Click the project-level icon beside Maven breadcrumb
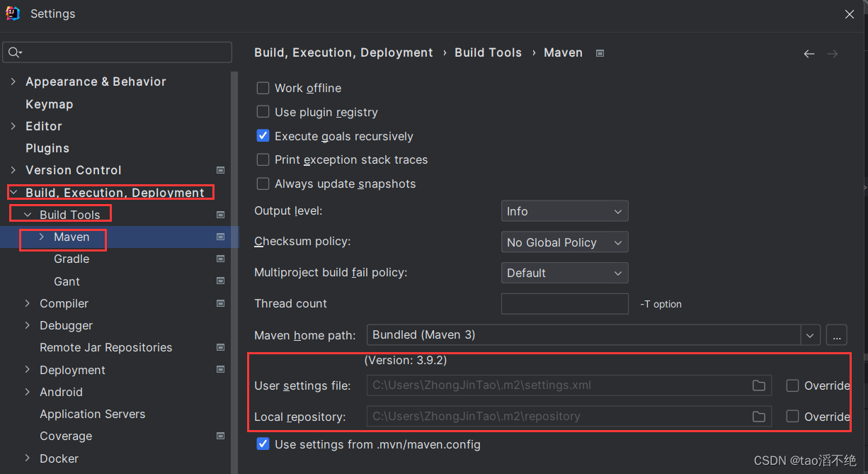The height and width of the screenshot is (474, 868). 600,53
